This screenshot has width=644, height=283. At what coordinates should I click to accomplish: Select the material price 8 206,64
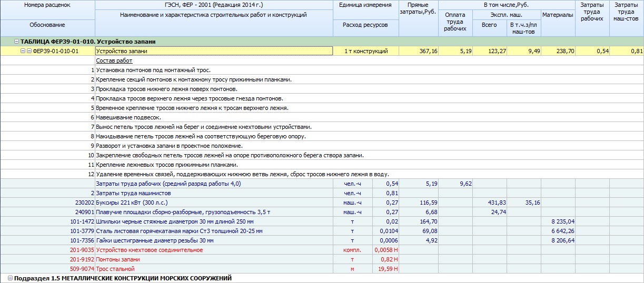563,240
